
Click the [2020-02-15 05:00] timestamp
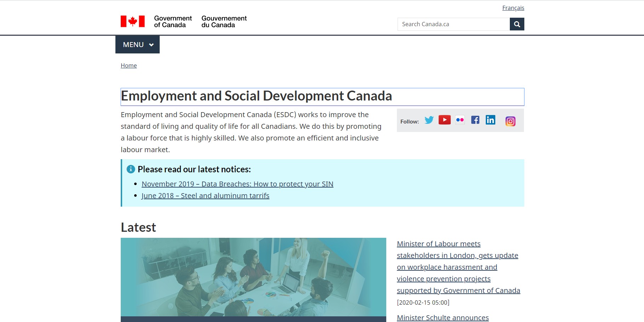(423, 303)
